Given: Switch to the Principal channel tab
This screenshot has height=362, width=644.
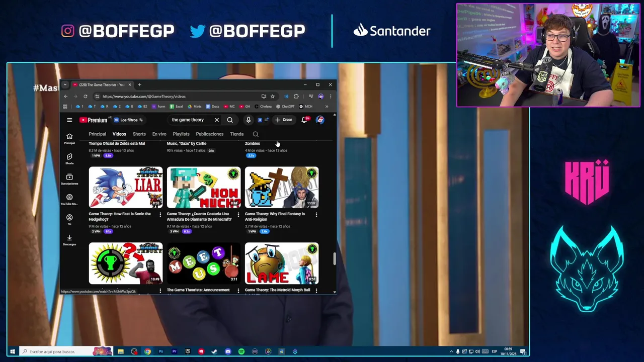Looking at the screenshot, I should pos(97,134).
